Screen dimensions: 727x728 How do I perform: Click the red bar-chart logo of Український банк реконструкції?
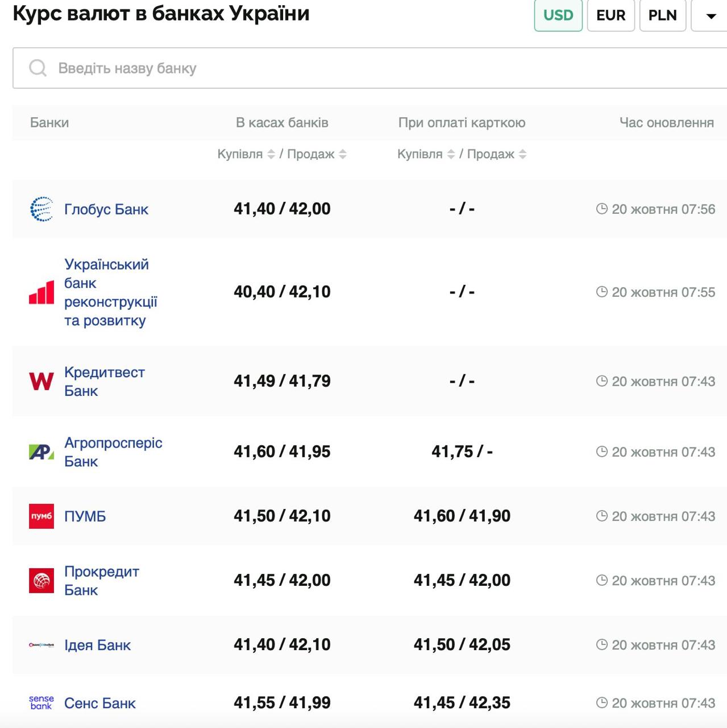(x=41, y=292)
